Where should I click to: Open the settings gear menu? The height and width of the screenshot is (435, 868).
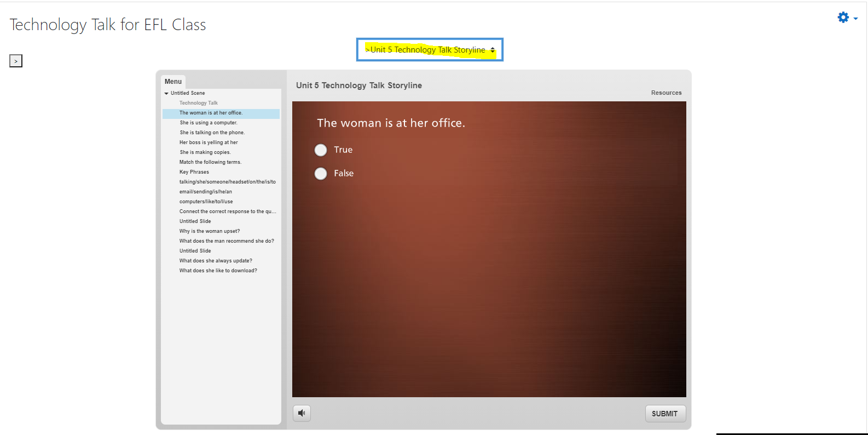click(847, 18)
